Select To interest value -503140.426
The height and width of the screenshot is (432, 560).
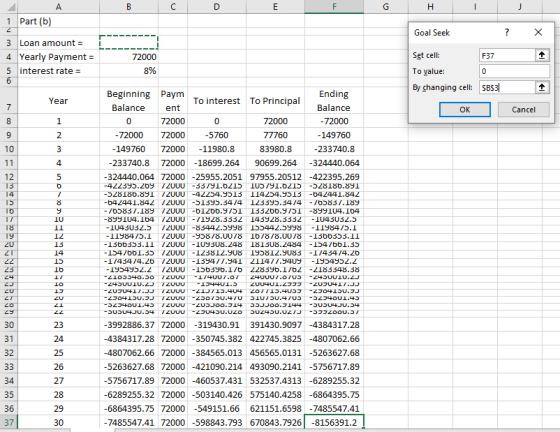217,395
